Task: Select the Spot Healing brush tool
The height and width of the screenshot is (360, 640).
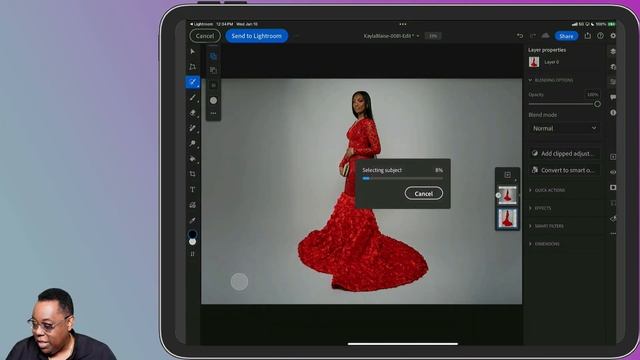Action: (193, 128)
